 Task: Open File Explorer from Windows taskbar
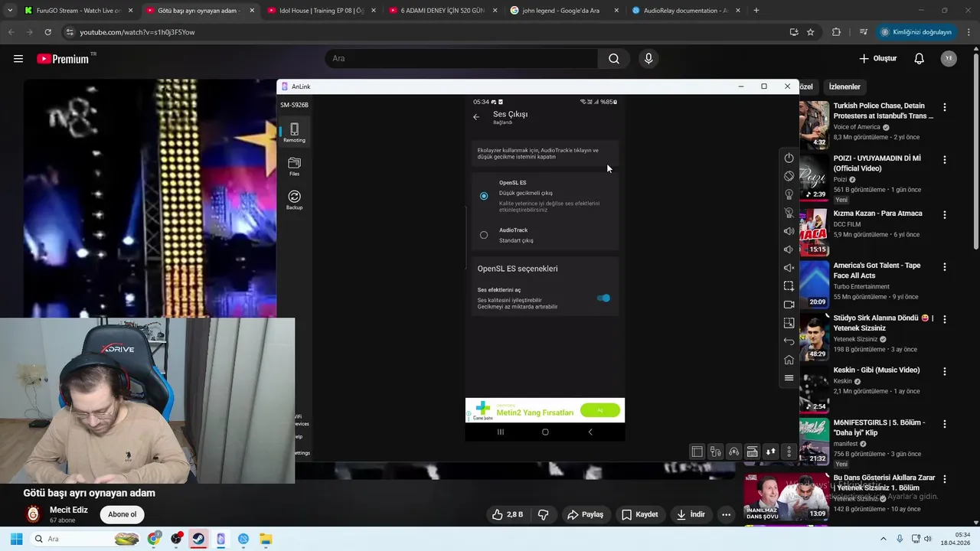click(x=265, y=539)
